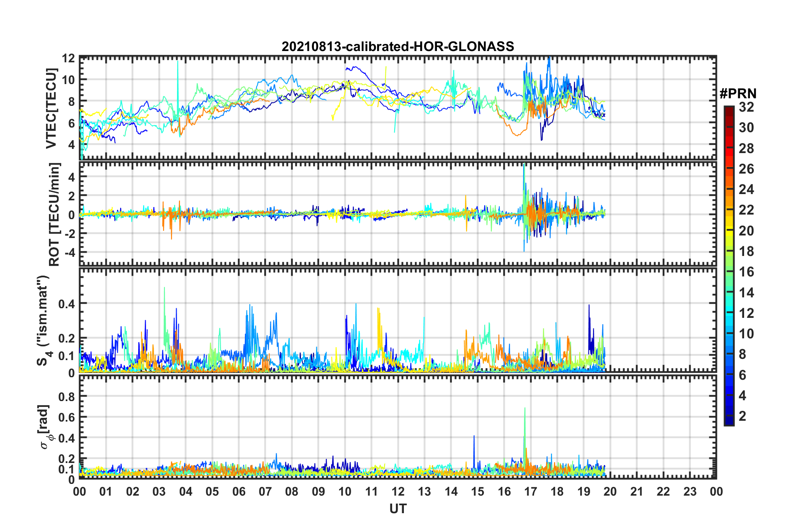This screenshot has width=796, height=532.
Task: Click colorbar tick label 32
Action: click(746, 107)
